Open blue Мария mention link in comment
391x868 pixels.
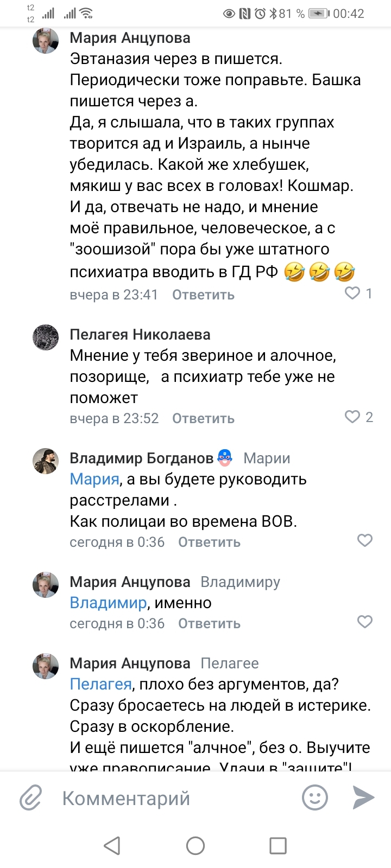[x=94, y=480]
